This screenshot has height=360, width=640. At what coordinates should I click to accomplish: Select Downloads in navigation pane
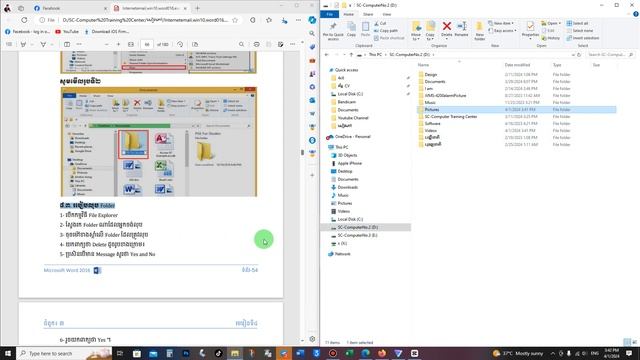347,187
